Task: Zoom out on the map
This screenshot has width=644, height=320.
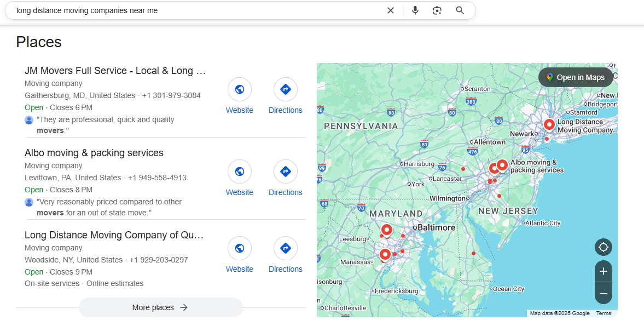Action: point(604,294)
